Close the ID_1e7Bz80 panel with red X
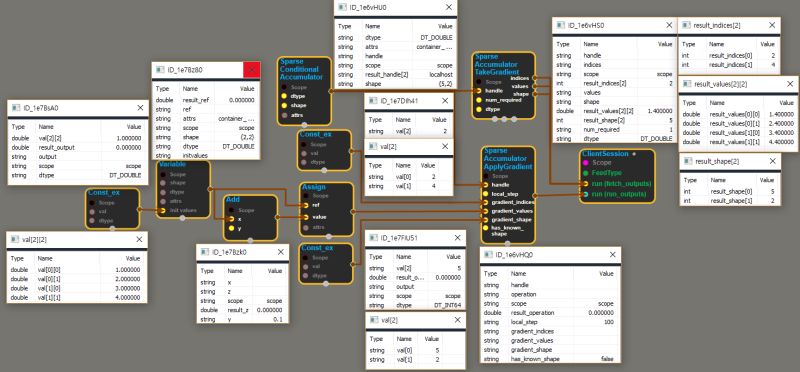800x372 pixels. (252, 70)
